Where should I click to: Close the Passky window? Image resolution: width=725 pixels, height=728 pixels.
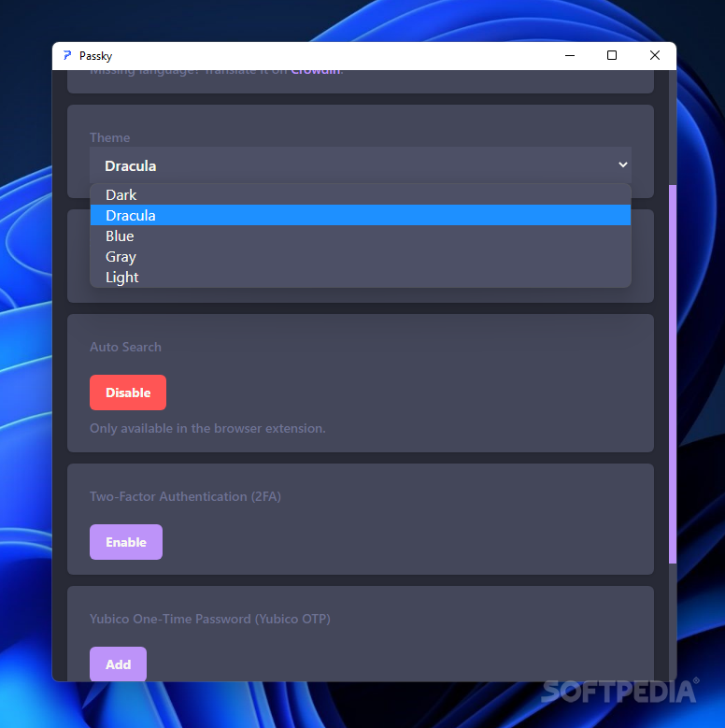(654, 56)
